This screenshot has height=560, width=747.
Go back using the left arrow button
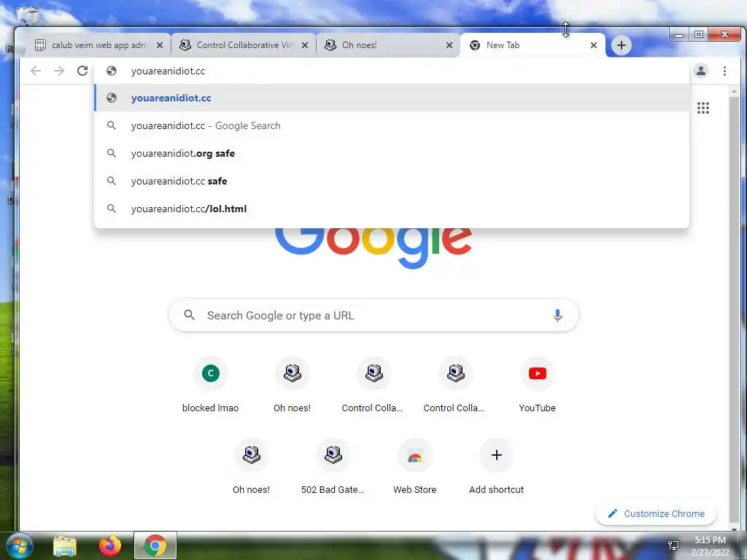click(x=36, y=71)
